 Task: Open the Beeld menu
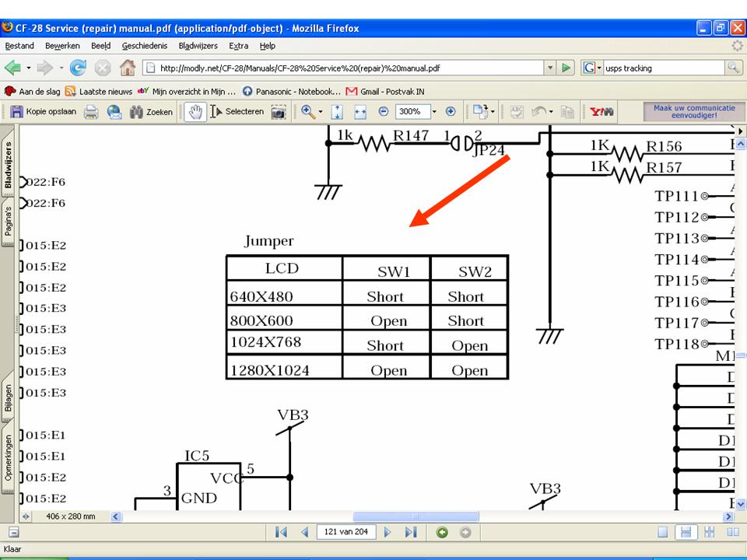pos(101,46)
